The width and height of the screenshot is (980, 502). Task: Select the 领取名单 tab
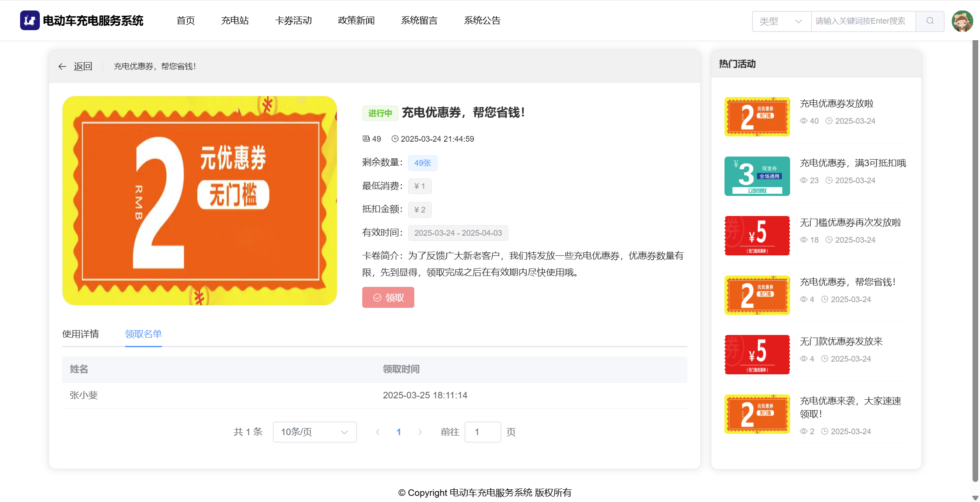click(x=143, y=334)
